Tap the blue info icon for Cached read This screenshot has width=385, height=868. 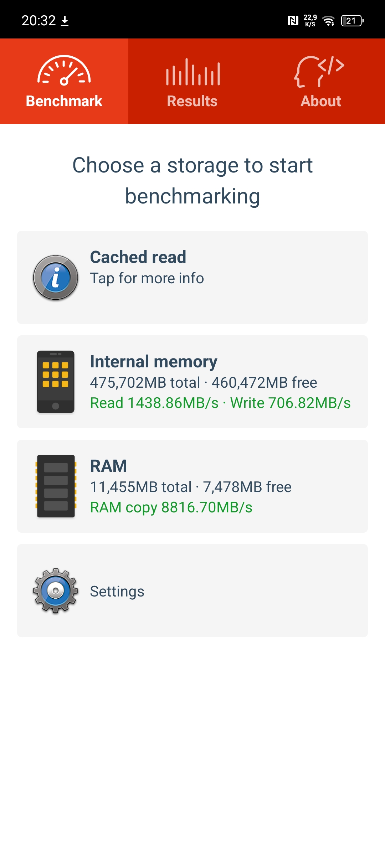point(56,278)
